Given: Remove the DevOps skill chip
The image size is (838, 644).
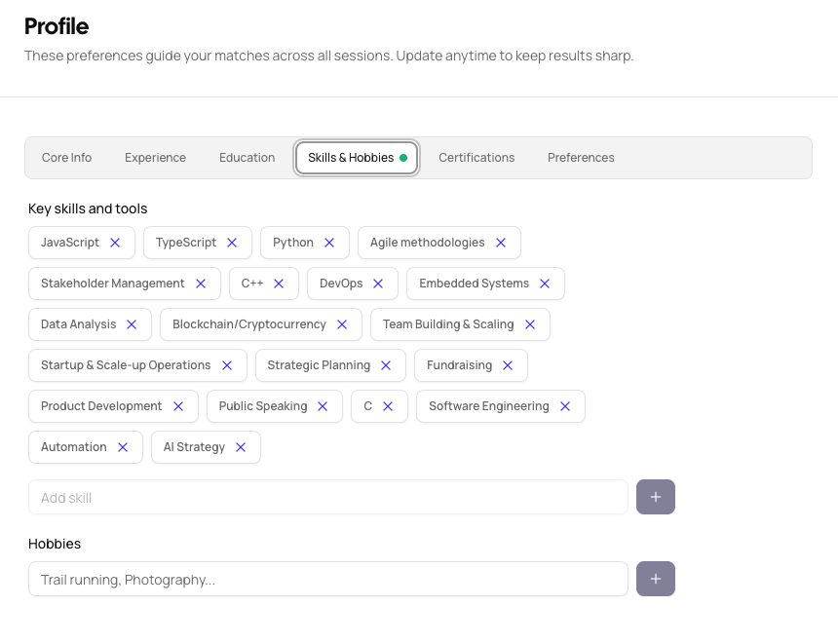Looking at the screenshot, I should 378,284.
